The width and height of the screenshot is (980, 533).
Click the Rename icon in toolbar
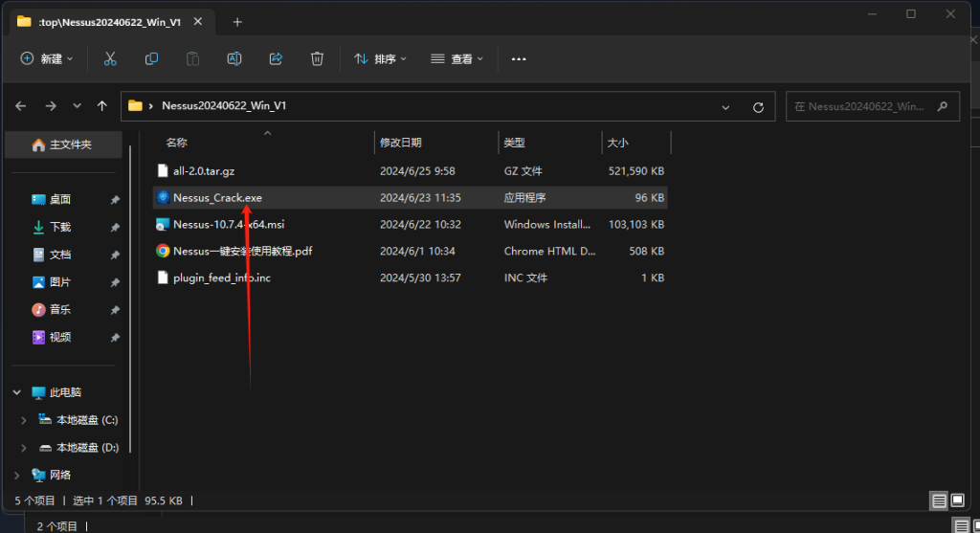click(x=234, y=58)
